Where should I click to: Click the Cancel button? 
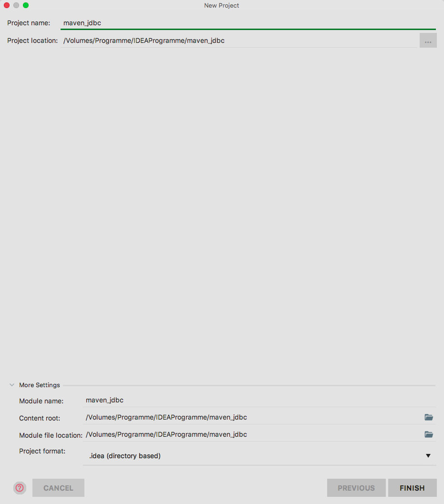point(58,488)
